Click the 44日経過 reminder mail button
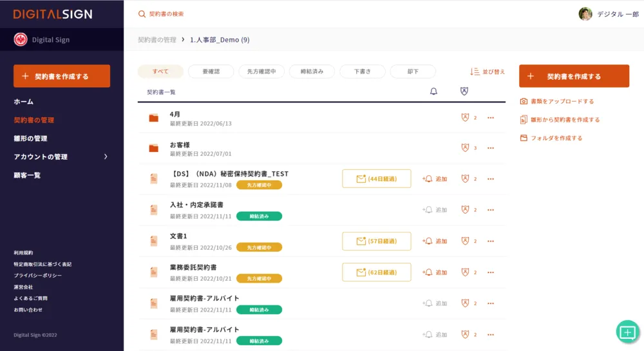The image size is (644, 351). [376, 179]
